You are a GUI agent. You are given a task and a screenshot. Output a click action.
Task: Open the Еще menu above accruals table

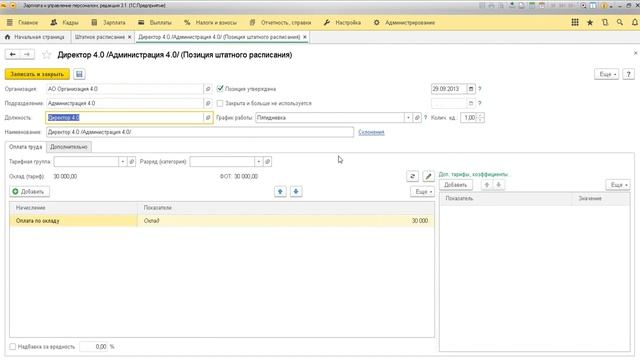tap(422, 191)
